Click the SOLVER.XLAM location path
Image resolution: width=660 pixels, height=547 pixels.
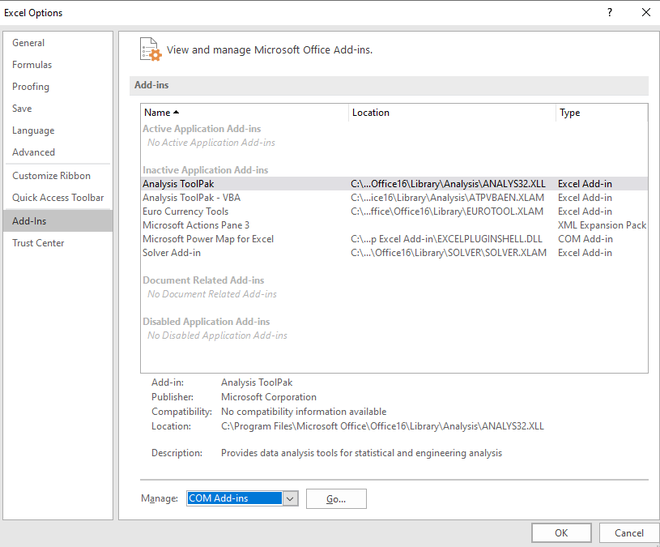click(449, 253)
